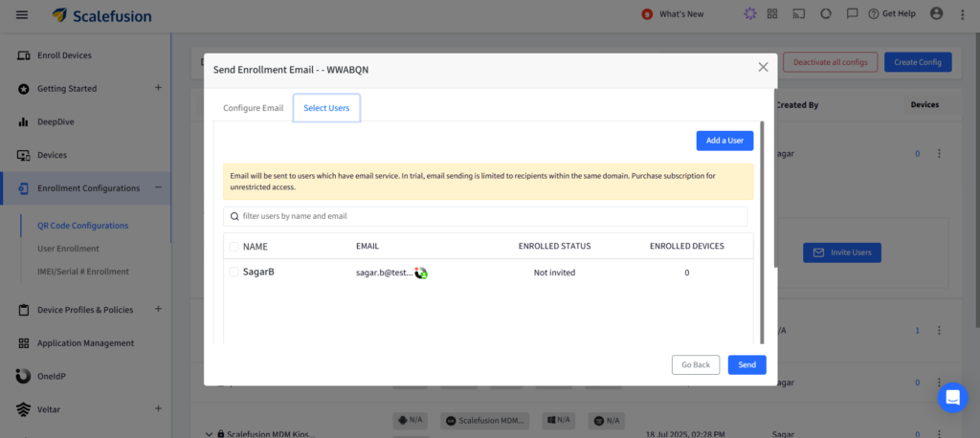Click the Create Config button
Screen dimensions: 980x438
pos(918,62)
